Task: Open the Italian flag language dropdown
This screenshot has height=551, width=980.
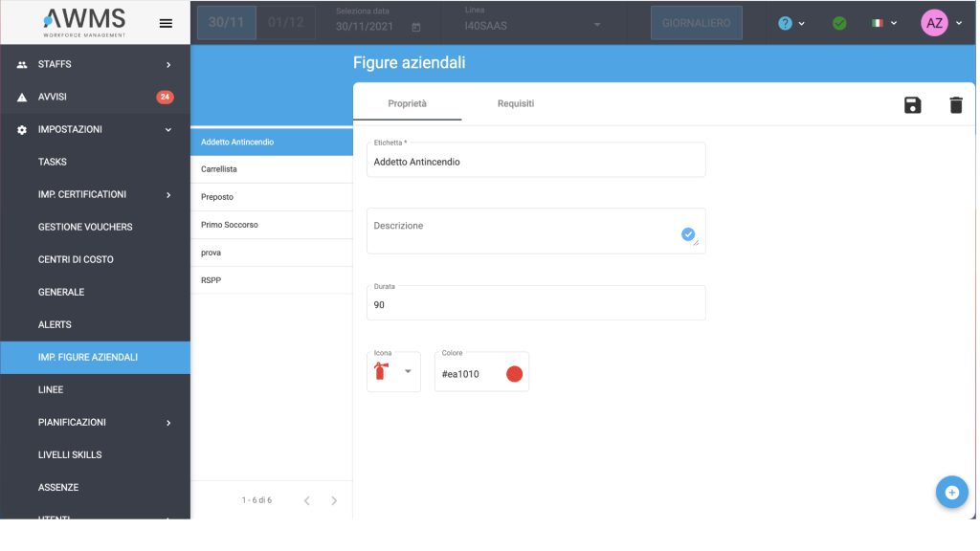Action: [883, 23]
